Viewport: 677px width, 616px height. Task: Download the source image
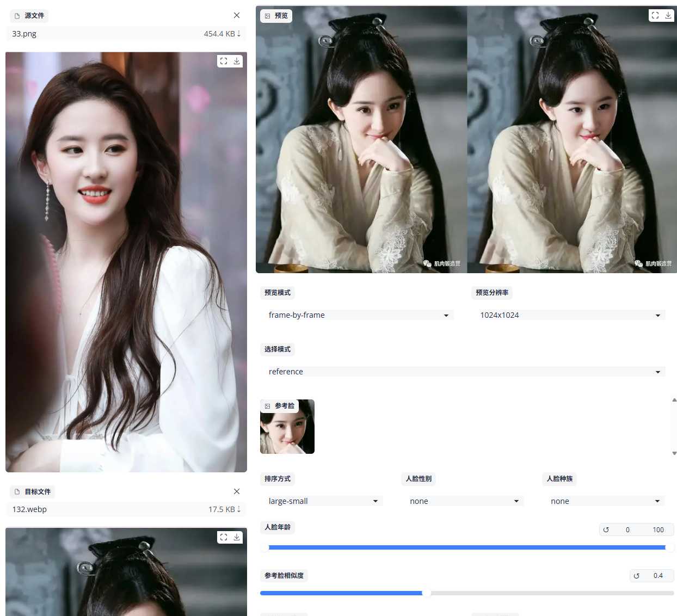pos(237,61)
